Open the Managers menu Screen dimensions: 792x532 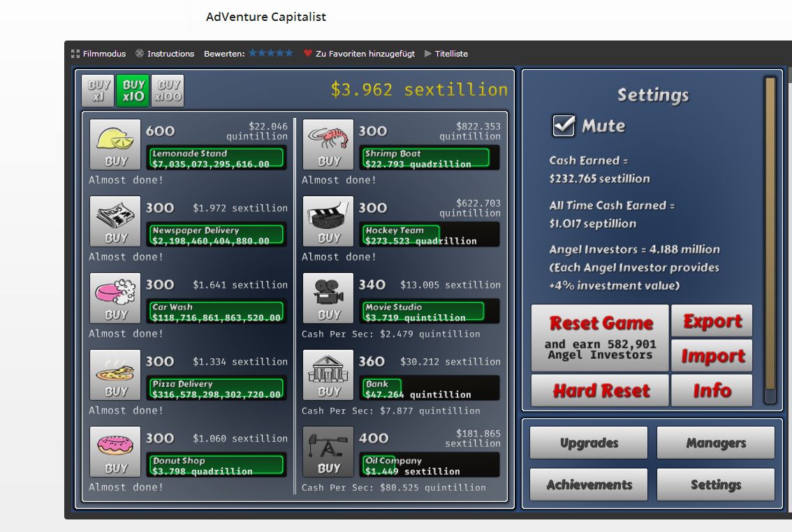(x=715, y=443)
